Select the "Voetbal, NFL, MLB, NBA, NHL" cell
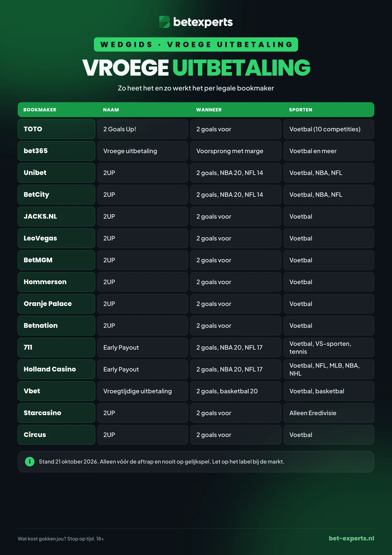 click(x=329, y=369)
